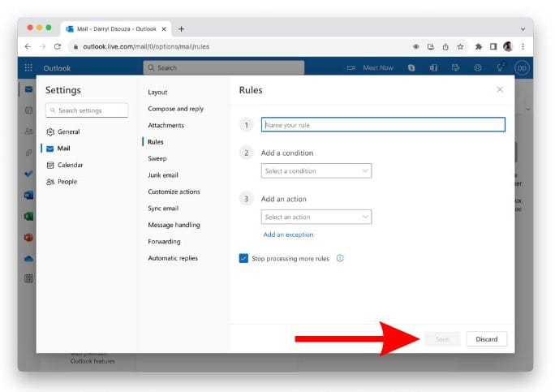Close the Rules settings dialog

[x=500, y=89]
